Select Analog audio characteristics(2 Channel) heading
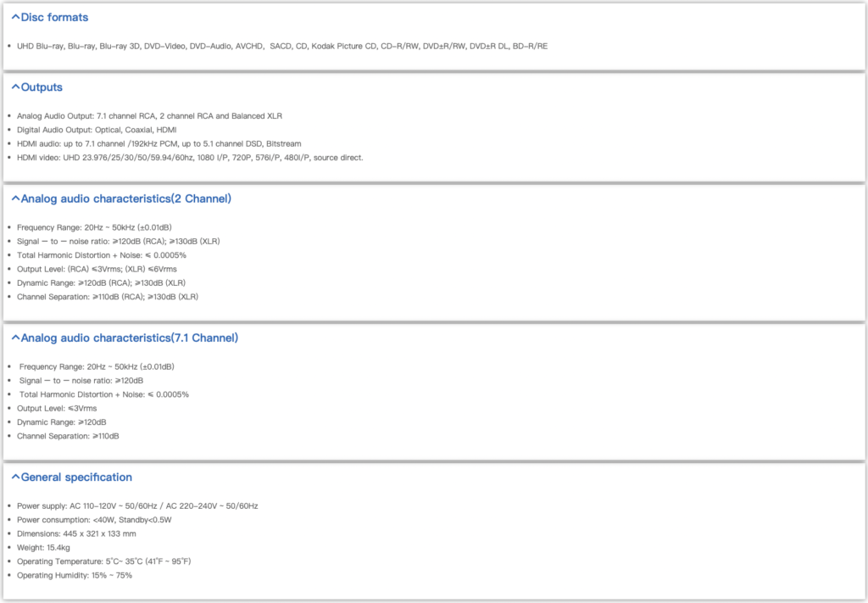868x603 pixels. coord(126,198)
